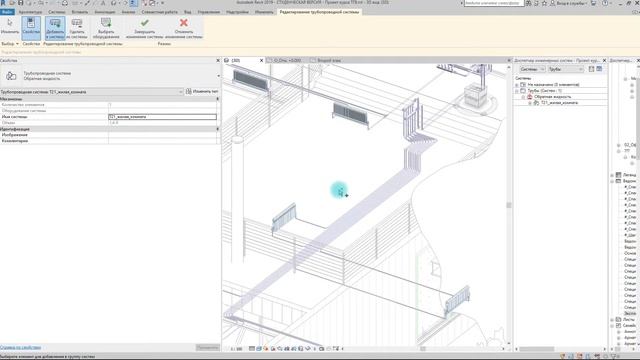
Task: Open the Файл (File) menu tab
Action: coord(7,12)
